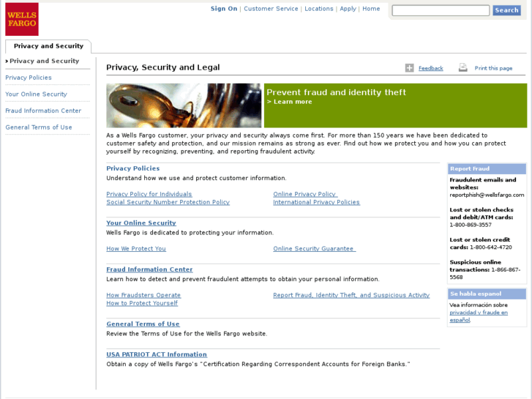Image resolution: width=532 pixels, height=399 pixels.
Task: Open Fraud Information Center section heading
Action: point(149,269)
